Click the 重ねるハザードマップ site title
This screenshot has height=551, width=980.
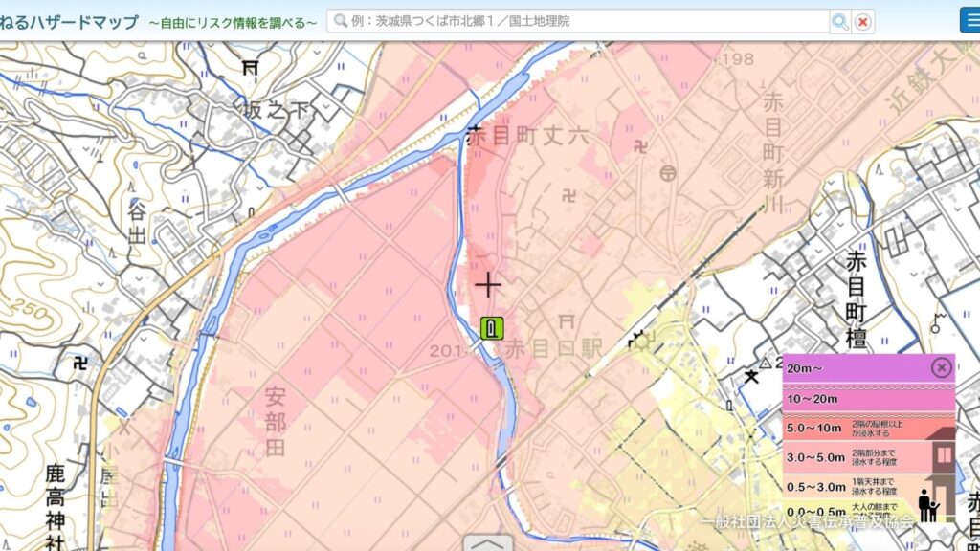67,21
